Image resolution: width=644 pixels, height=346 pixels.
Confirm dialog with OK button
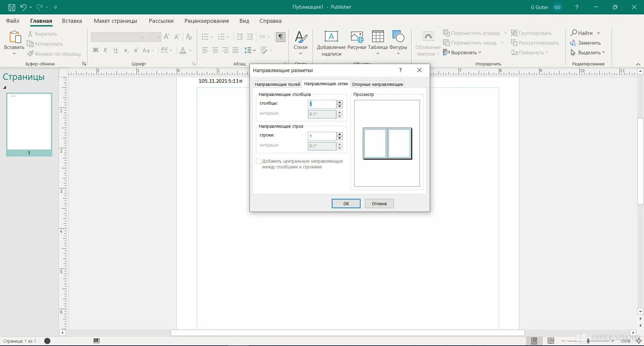[x=346, y=204]
